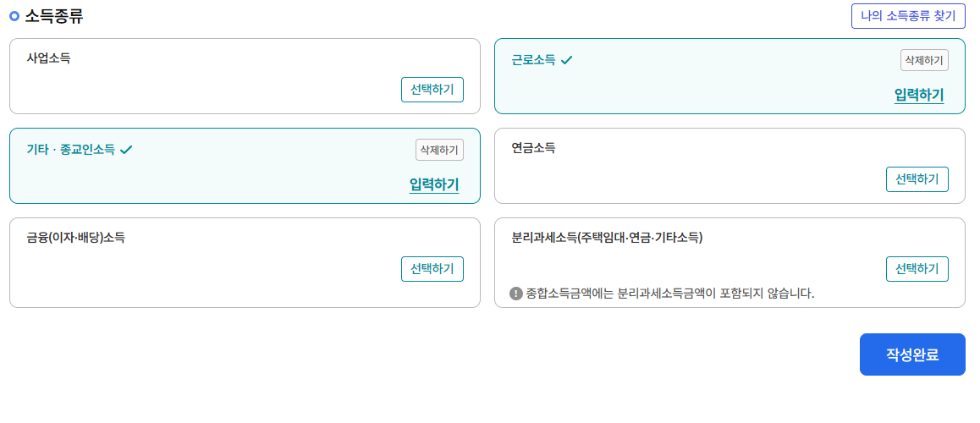Delete 기타 · 종교인소득 via 삭제하기

[439, 150]
